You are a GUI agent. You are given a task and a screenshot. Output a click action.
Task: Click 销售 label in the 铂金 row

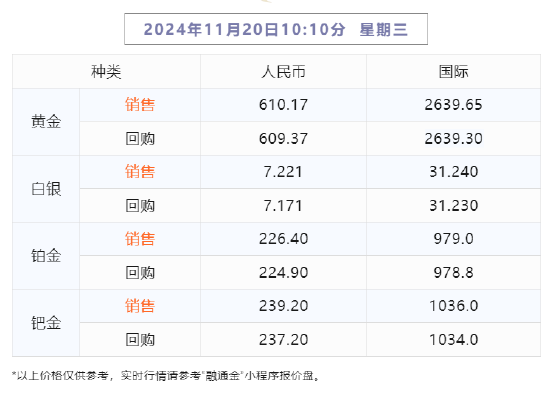click(x=140, y=239)
